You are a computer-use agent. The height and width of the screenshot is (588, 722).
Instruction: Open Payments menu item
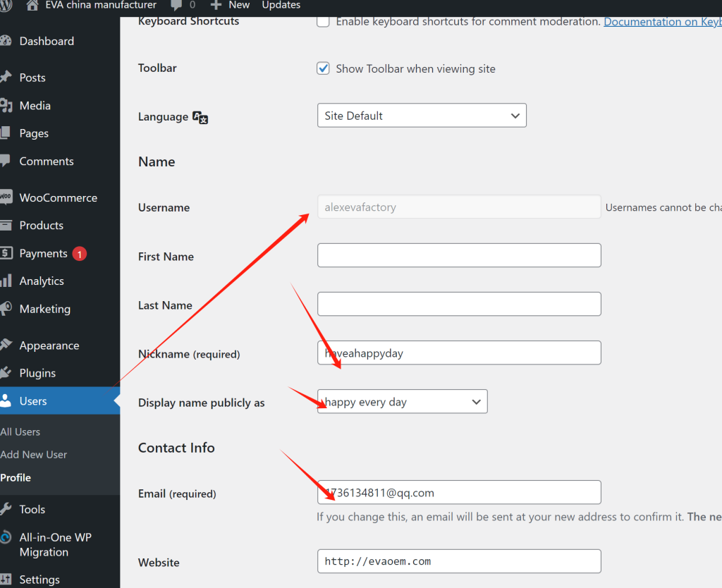click(43, 254)
